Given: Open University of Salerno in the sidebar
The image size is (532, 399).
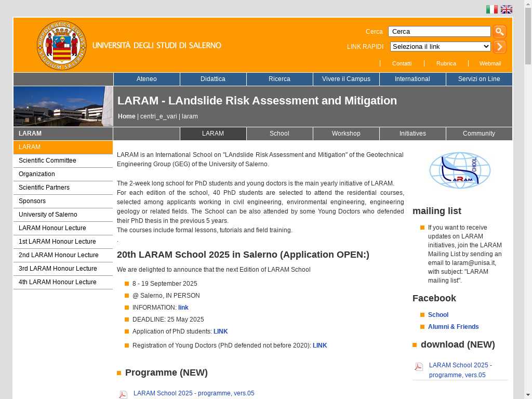Looking at the screenshot, I should [x=63, y=215].
